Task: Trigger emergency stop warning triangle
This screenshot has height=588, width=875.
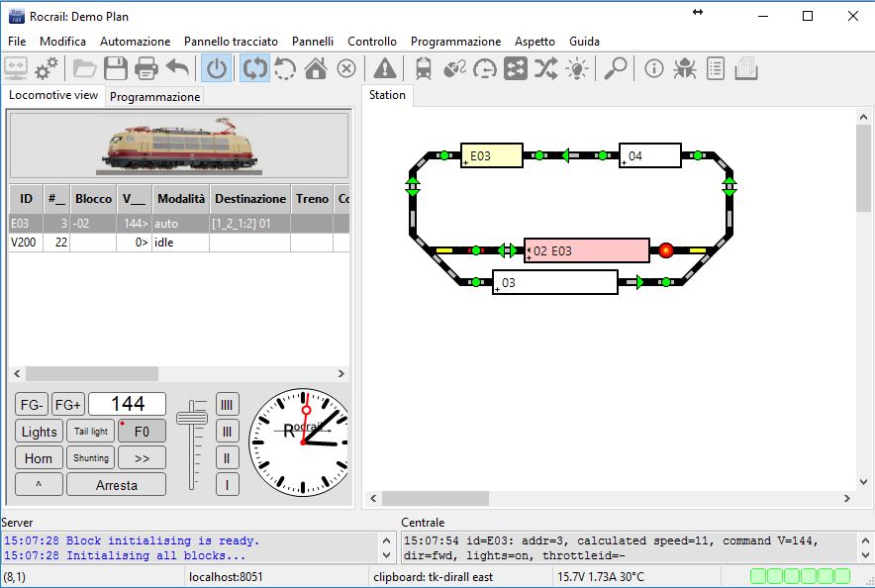Action: point(385,69)
